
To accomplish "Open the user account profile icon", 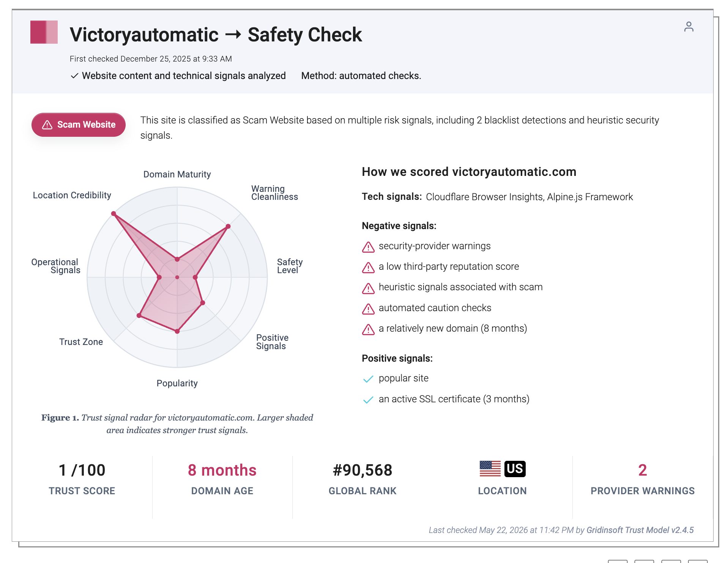I will [x=689, y=27].
